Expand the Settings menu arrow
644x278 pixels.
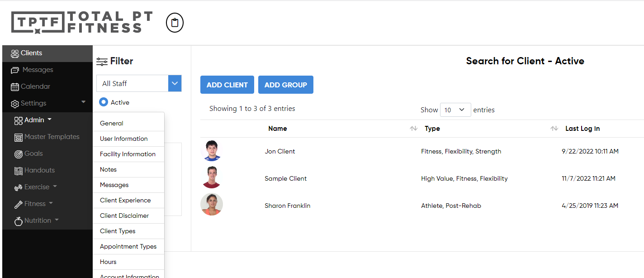click(x=83, y=102)
